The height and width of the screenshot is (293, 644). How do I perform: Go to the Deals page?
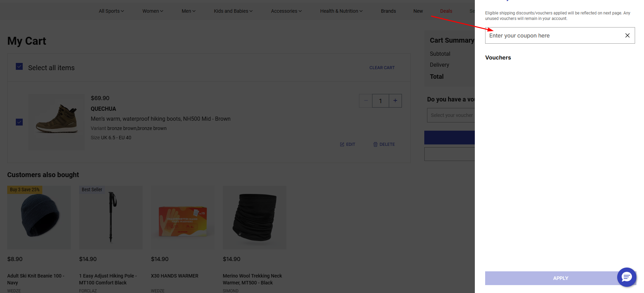point(446,11)
